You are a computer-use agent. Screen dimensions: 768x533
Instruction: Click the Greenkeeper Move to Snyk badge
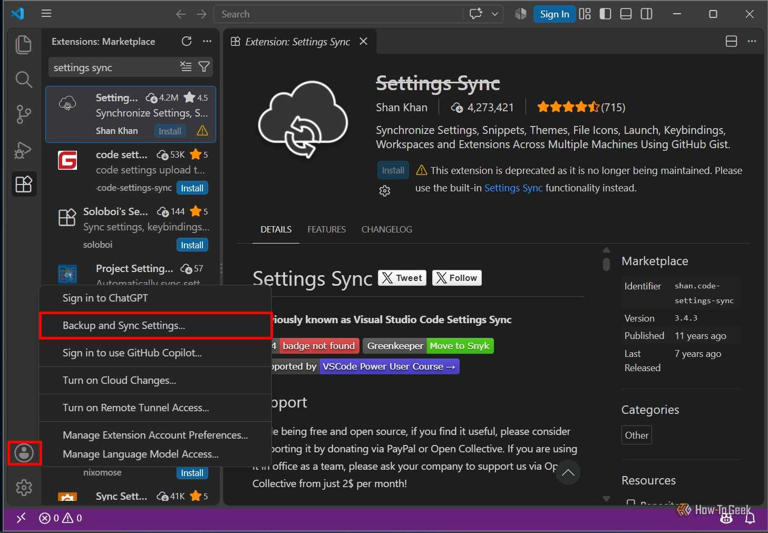pos(428,346)
